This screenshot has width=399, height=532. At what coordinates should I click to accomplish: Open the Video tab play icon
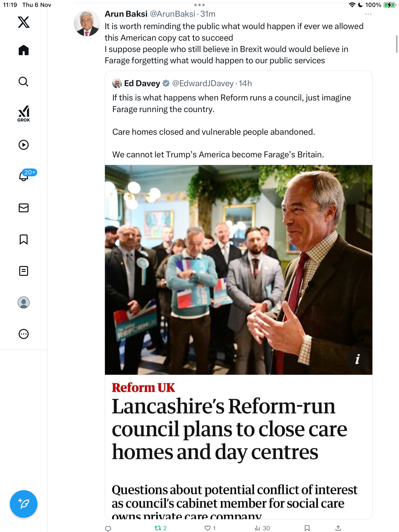(x=24, y=145)
